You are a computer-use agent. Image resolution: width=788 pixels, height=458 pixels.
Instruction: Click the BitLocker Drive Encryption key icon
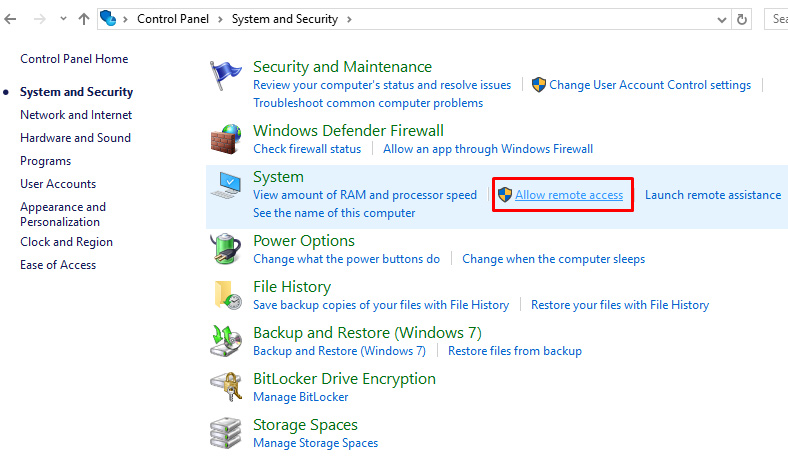[226, 387]
